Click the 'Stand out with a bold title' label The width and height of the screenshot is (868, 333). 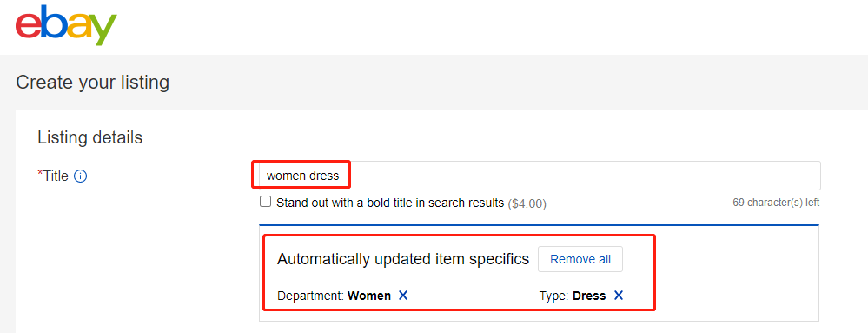(390, 203)
